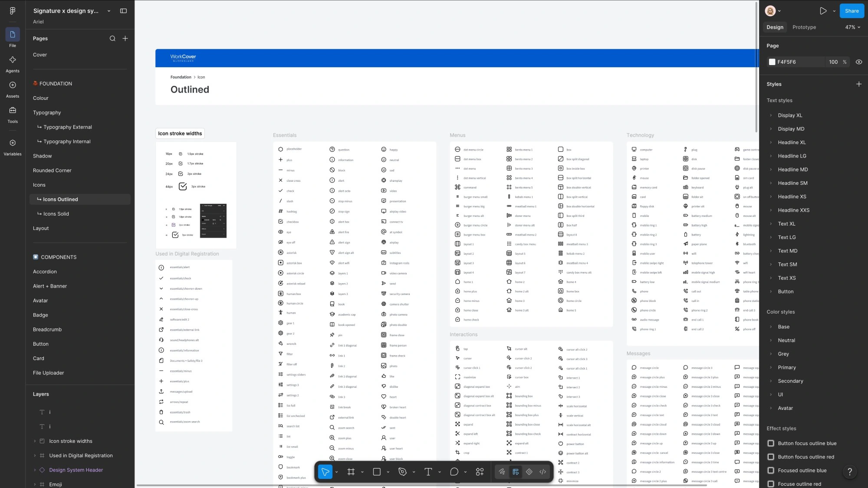Select the Move tool in the toolbar
This screenshot has height=488, width=868.
pyautogui.click(x=325, y=472)
